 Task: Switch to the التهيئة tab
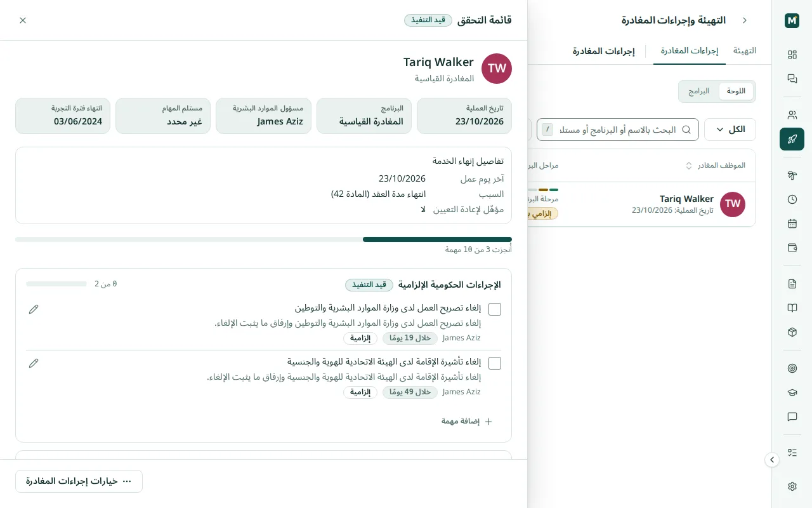[x=745, y=51]
